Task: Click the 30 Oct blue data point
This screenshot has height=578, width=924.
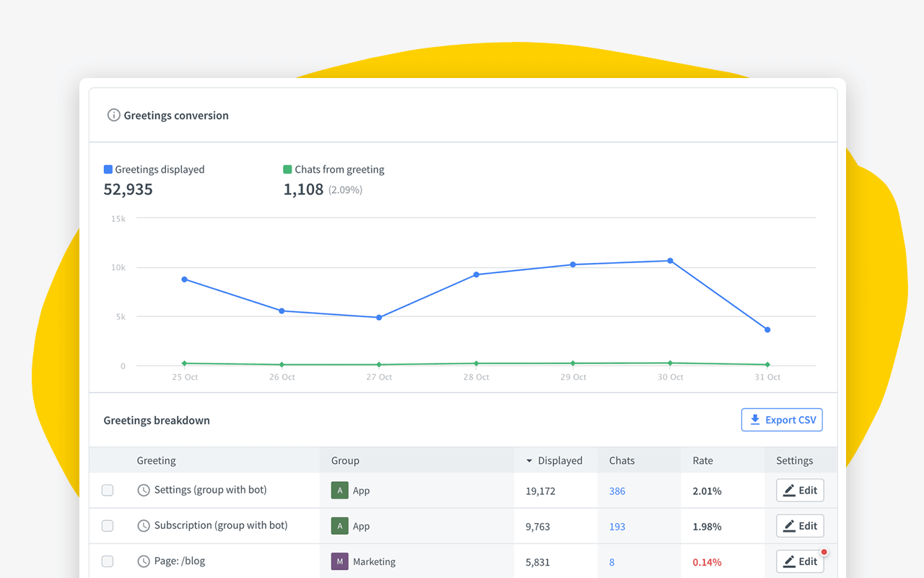Action: (x=670, y=261)
